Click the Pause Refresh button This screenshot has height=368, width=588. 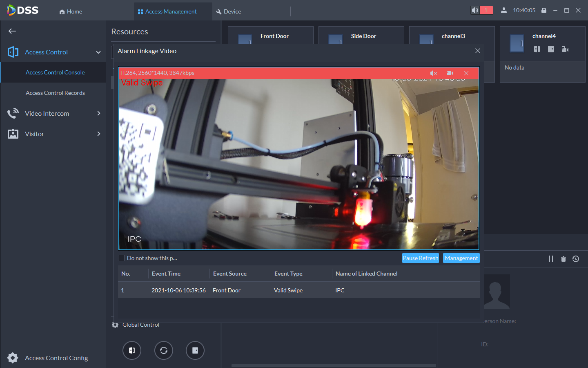(x=420, y=258)
